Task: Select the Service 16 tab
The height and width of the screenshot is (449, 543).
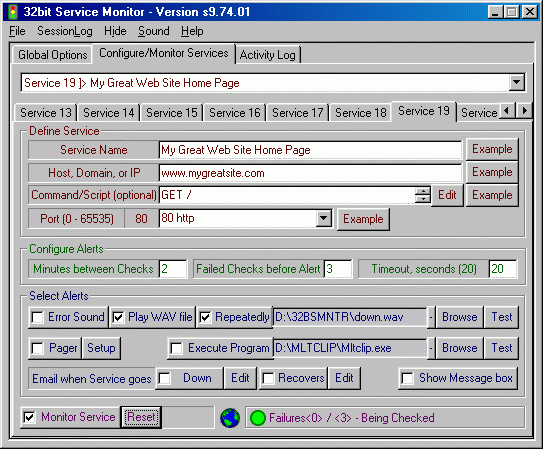Action: 234,113
